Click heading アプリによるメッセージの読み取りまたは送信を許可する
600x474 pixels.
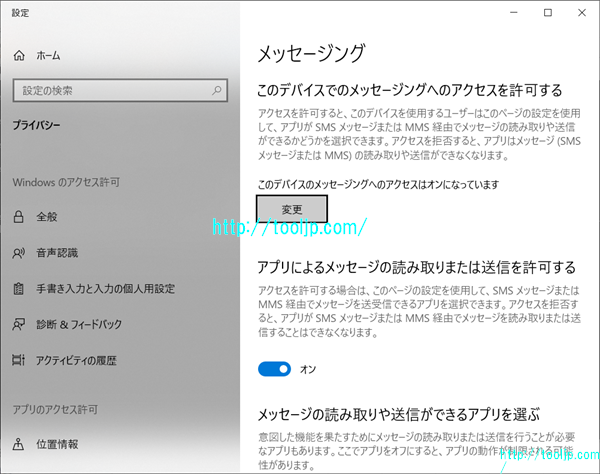pos(416,267)
